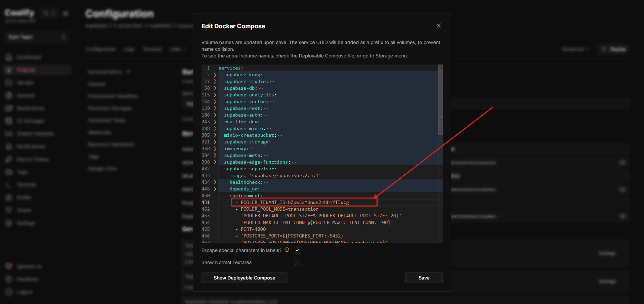Disable Escape special characters in labels checkbox

click(298, 250)
